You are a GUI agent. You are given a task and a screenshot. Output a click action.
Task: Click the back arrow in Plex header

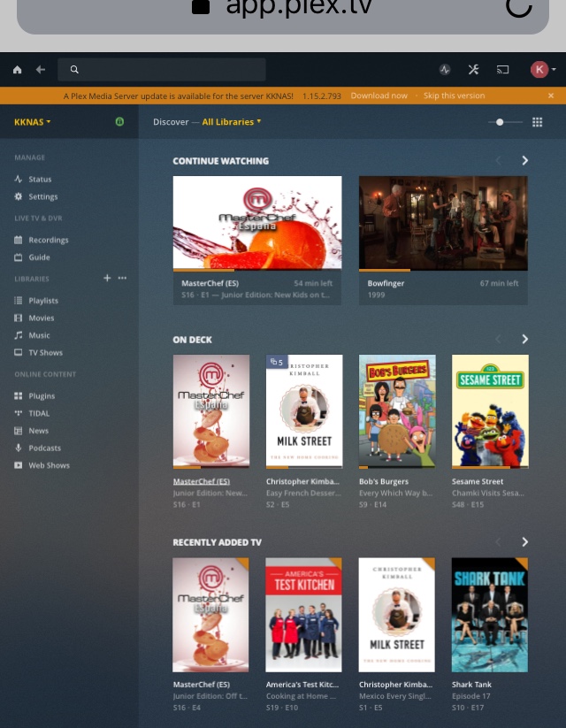pyautogui.click(x=41, y=70)
